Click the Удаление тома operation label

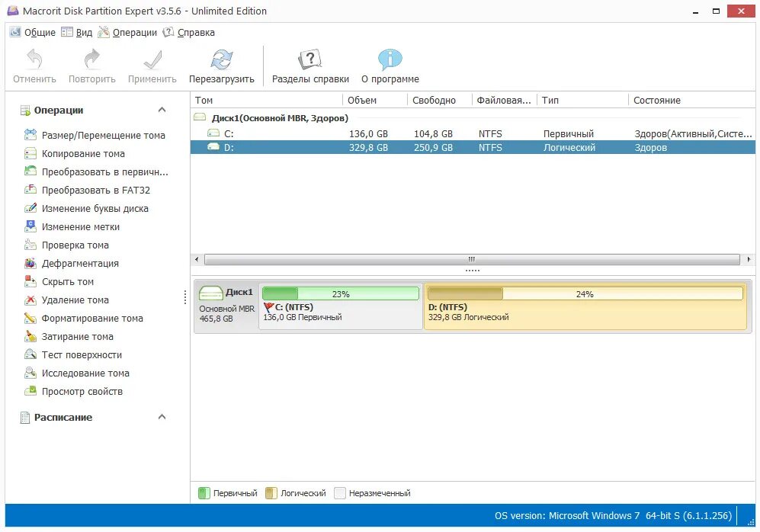click(75, 300)
